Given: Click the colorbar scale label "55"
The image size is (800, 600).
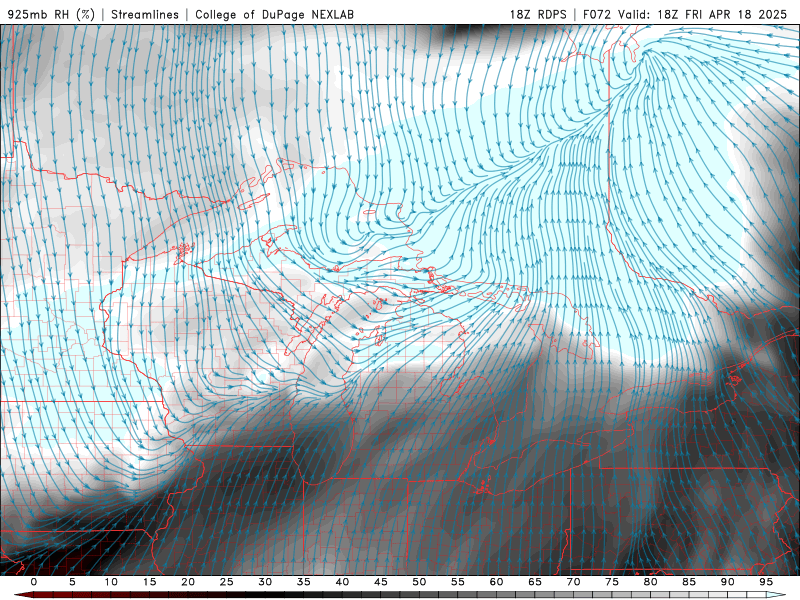Looking at the screenshot, I should [458, 582].
